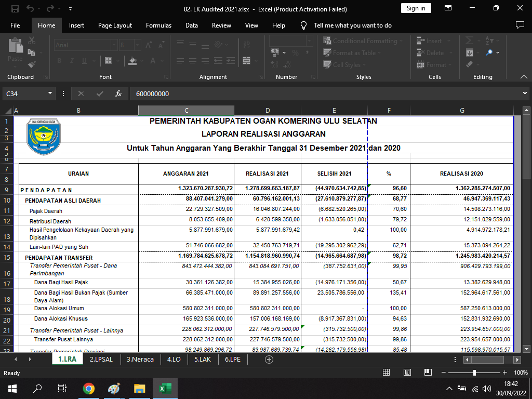Add a new sheet with plus icon
The height and width of the screenshot is (399, 532).
(269, 359)
